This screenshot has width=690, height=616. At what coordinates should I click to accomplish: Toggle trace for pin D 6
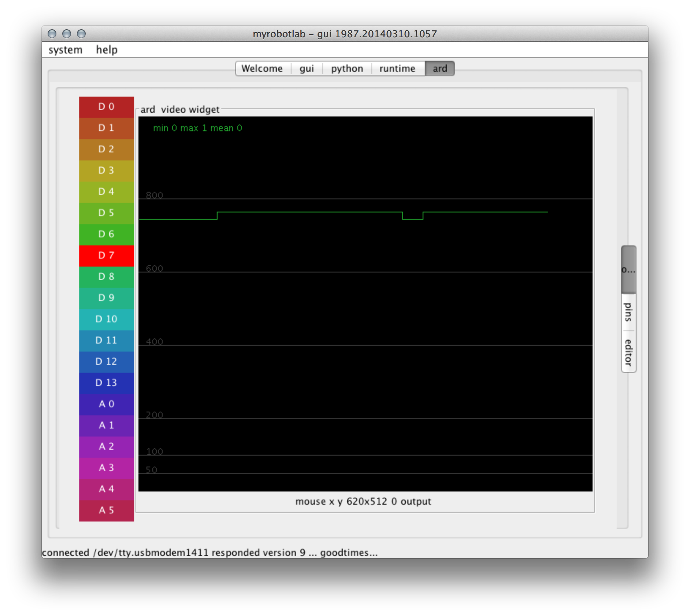coord(106,234)
